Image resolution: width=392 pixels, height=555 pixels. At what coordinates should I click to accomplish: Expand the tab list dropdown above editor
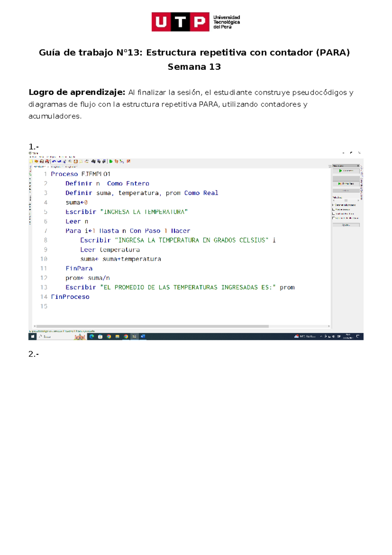point(330,166)
